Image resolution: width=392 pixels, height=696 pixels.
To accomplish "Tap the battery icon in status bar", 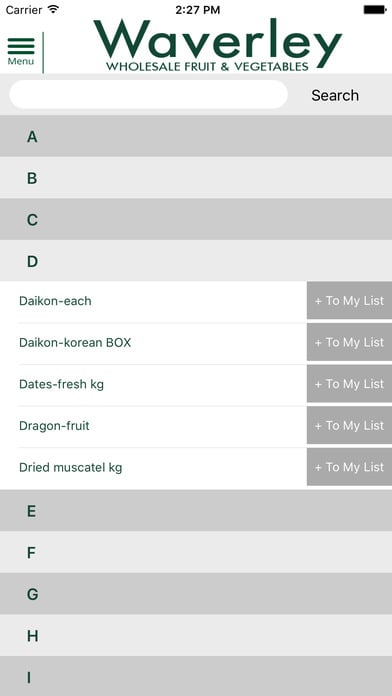I will (374, 10).
